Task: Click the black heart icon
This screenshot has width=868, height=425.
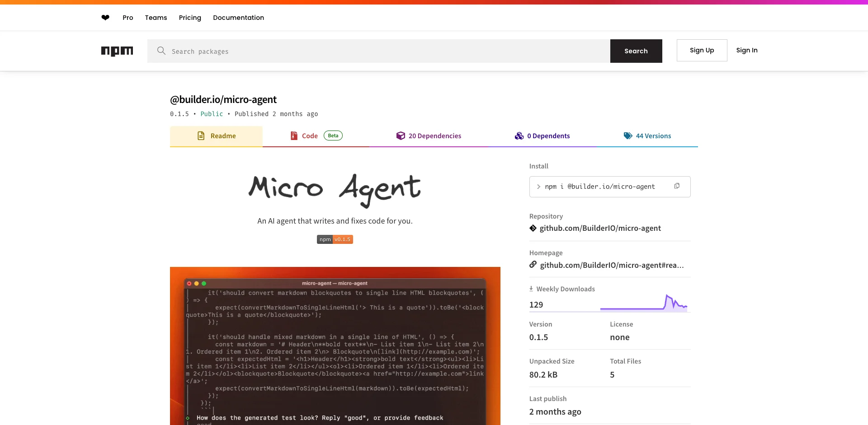Action: tap(105, 18)
